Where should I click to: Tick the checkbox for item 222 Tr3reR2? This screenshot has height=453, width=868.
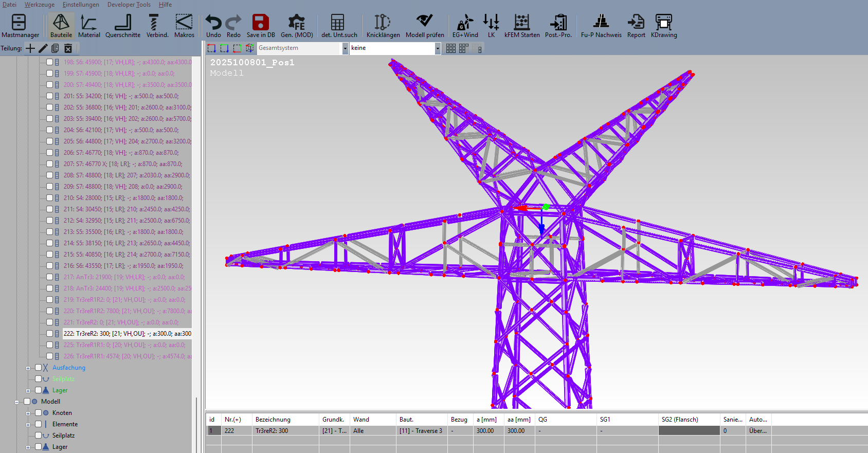pyautogui.click(x=50, y=334)
